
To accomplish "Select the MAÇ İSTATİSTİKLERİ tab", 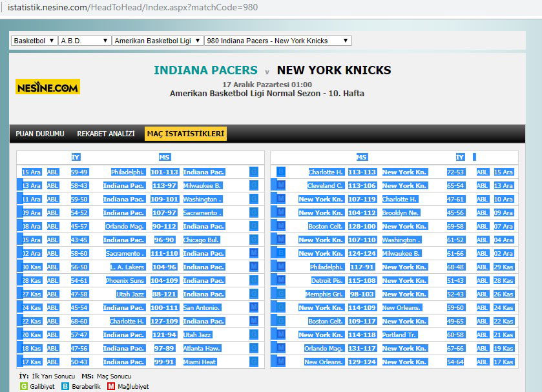I will (185, 134).
